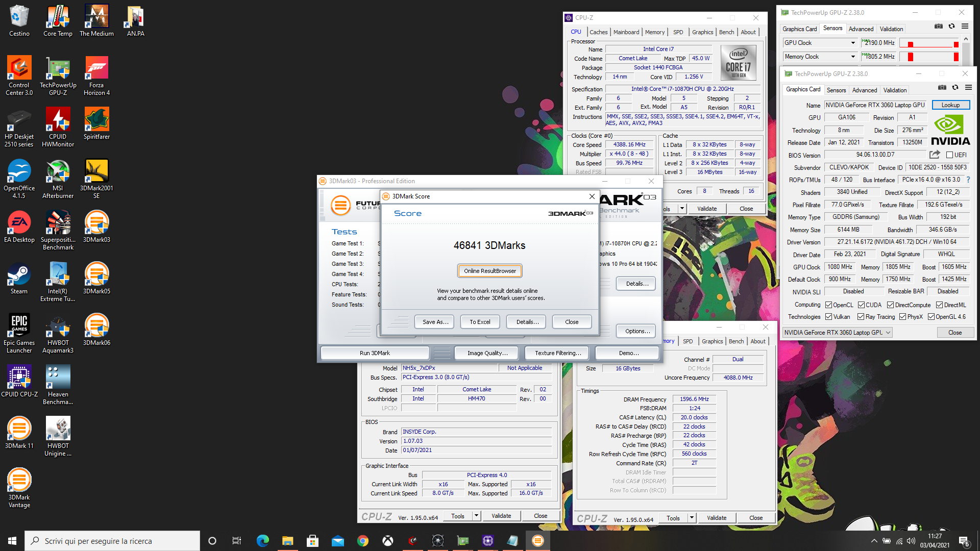Click Online ResultBrowser button
980x551 pixels.
pos(489,271)
